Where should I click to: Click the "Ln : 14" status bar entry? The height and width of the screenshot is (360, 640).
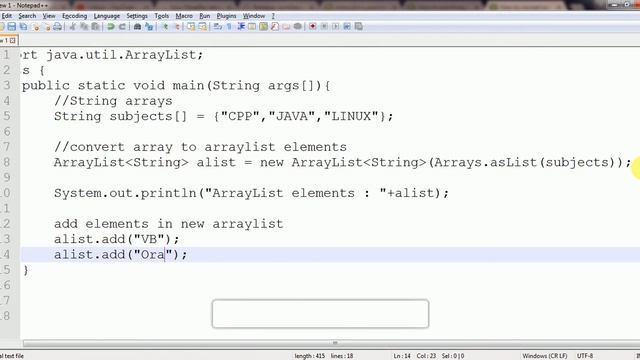tap(402, 356)
